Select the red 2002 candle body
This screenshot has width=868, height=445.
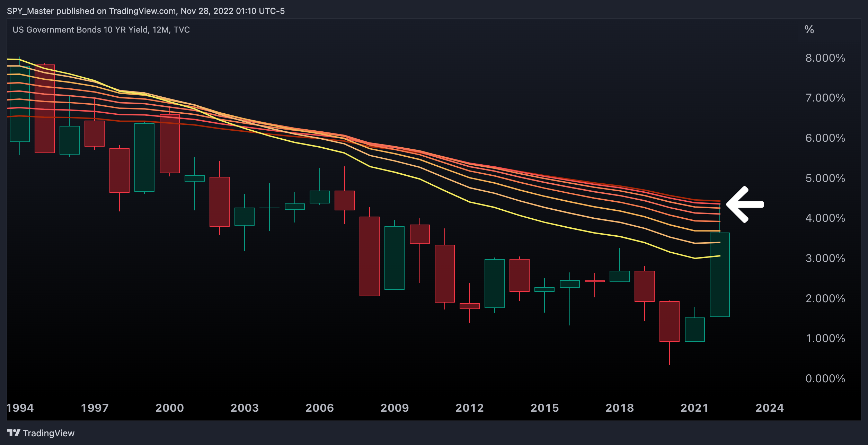pyautogui.click(x=220, y=202)
